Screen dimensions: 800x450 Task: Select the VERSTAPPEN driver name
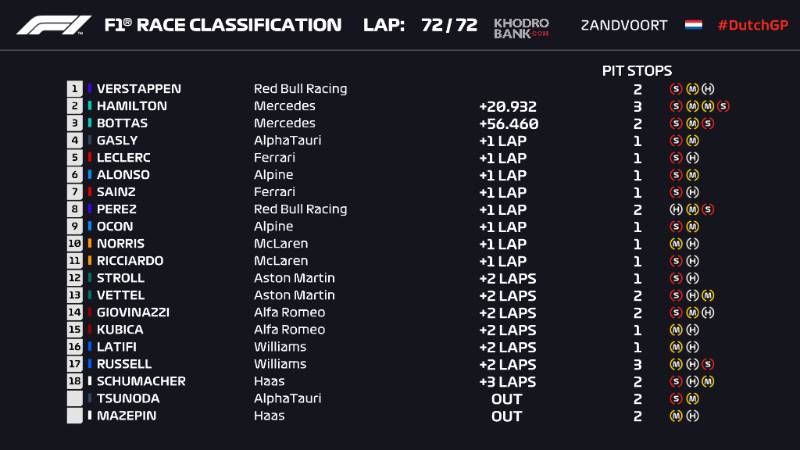[x=139, y=89]
